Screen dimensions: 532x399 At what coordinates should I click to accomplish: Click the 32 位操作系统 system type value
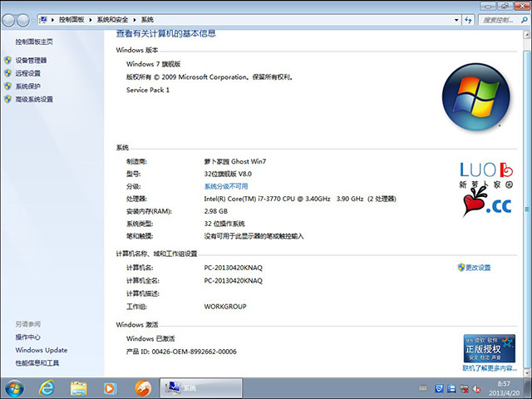pyautogui.click(x=224, y=224)
